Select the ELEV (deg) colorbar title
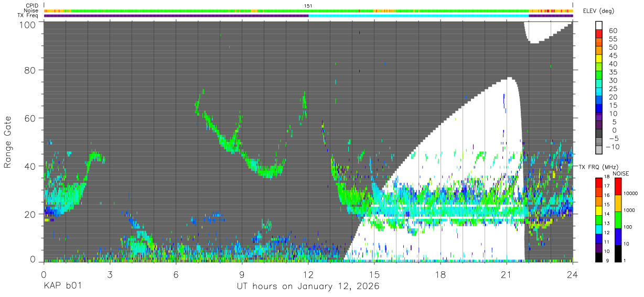The height and width of the screenshot is (297, 644). coord(598,11)
